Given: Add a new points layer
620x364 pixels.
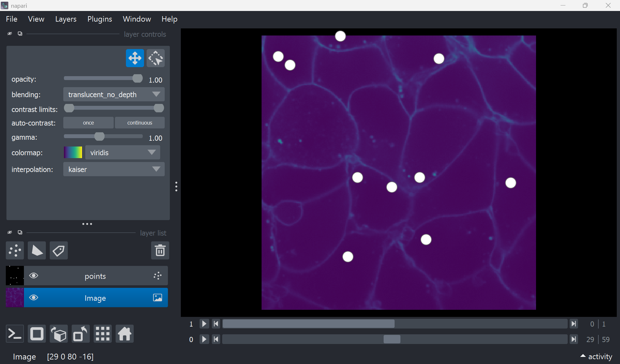Looking at the screenshot, I should coord(15,250).
